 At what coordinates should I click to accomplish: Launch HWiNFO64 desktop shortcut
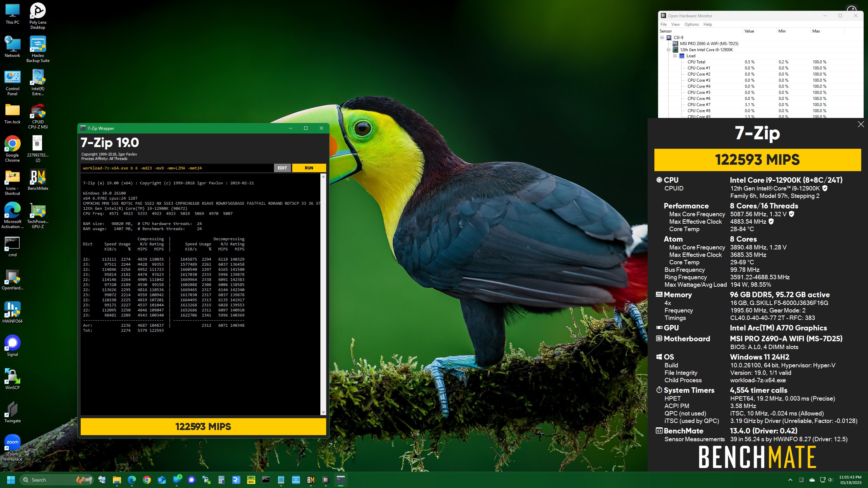pos(13,313)
